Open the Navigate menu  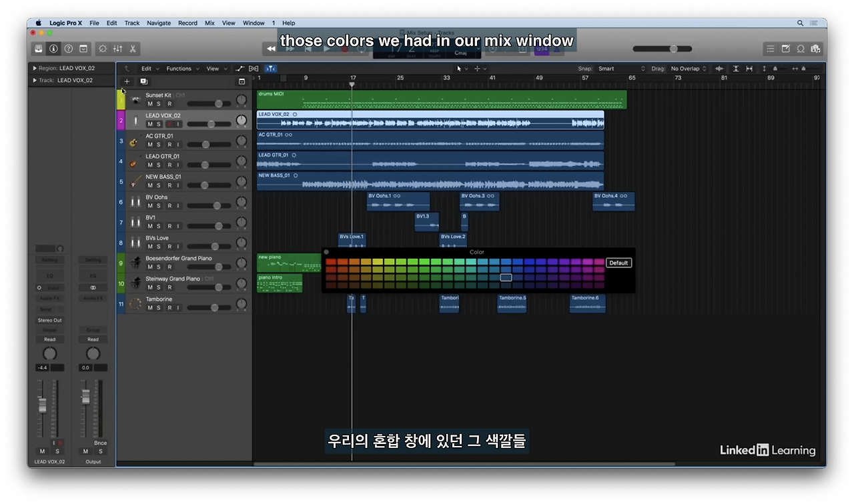pos(159,23)
